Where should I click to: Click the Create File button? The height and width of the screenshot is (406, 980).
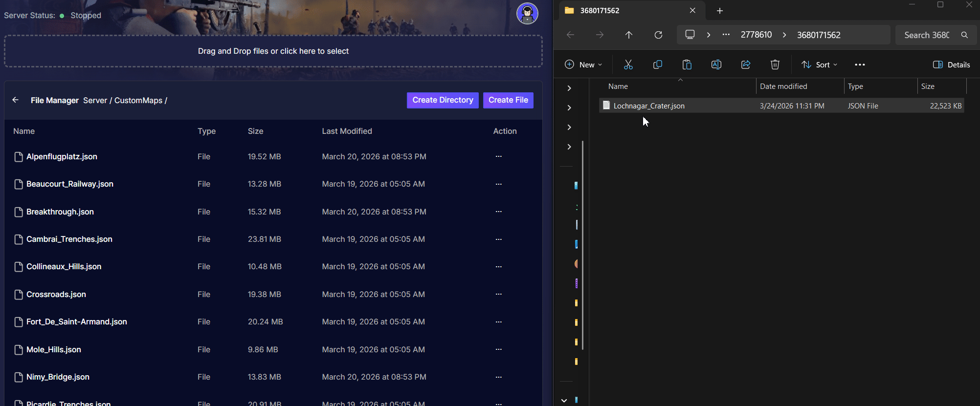point(508,100)
